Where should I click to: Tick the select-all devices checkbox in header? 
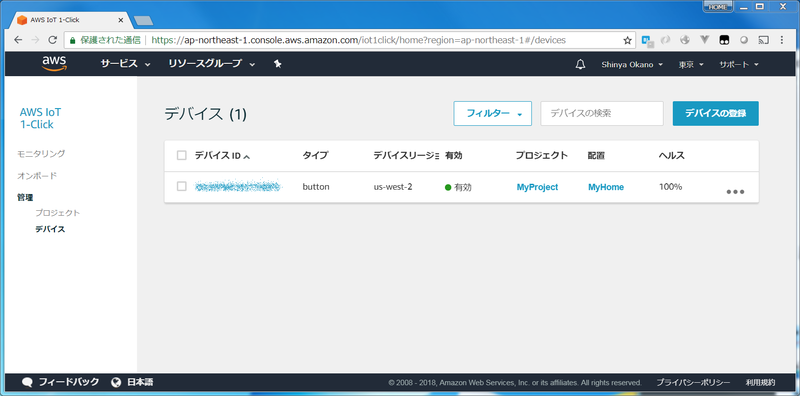click(182, 156)
